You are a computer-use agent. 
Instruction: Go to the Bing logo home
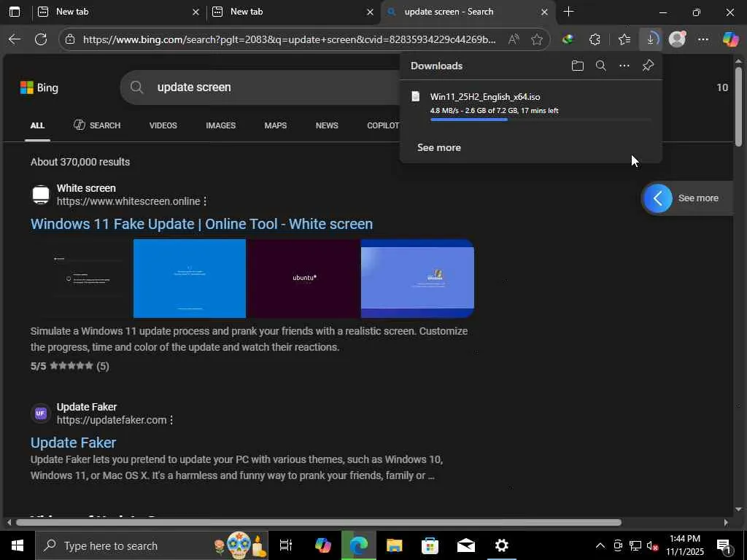click(x=39, y=87)
